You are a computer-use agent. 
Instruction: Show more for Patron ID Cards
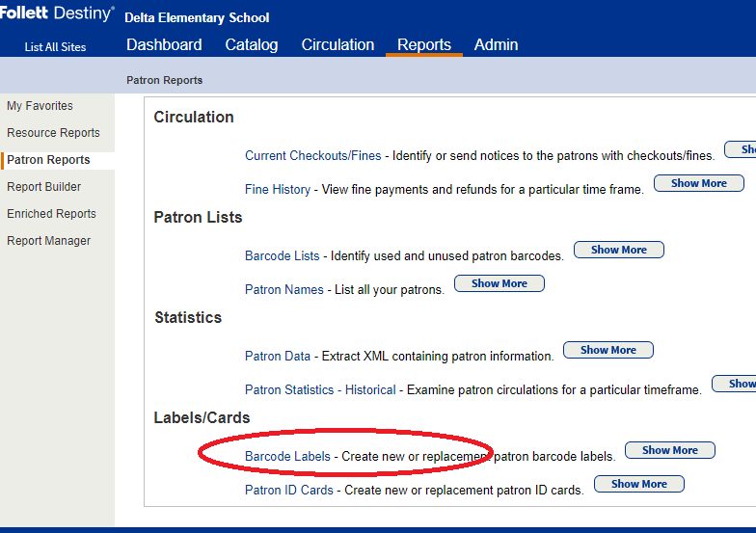pos(638,484)
